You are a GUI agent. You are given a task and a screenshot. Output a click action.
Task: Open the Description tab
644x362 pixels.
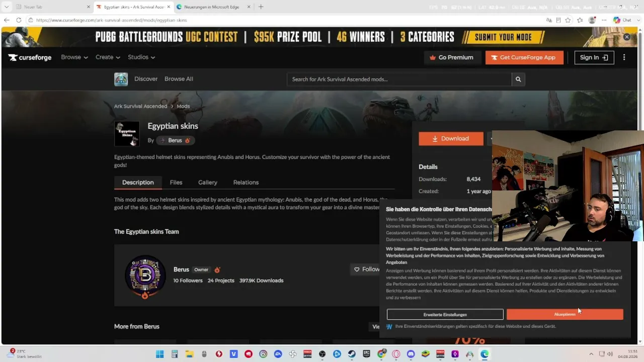point(138,183)
